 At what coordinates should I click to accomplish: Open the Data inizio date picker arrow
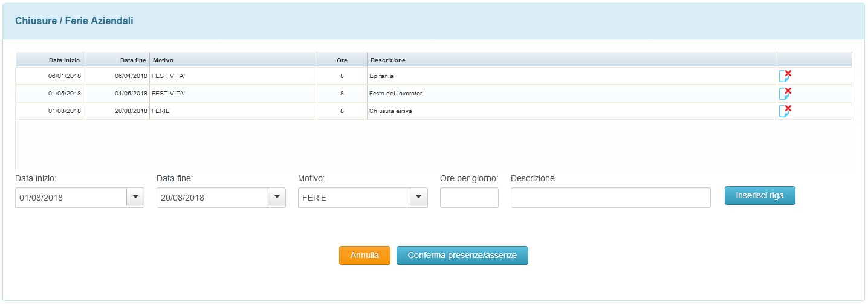135,198
